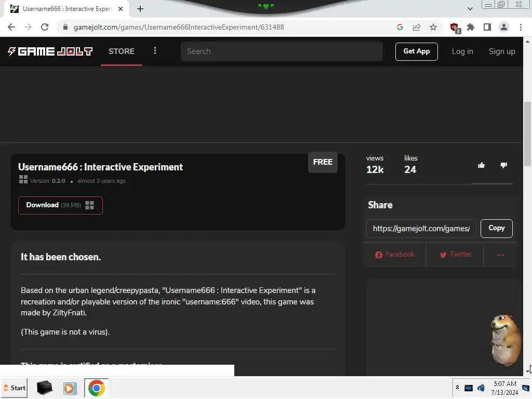Select the Username666 Interactive Experiment tab
This screenshot has height=399, width=532.
66,9
